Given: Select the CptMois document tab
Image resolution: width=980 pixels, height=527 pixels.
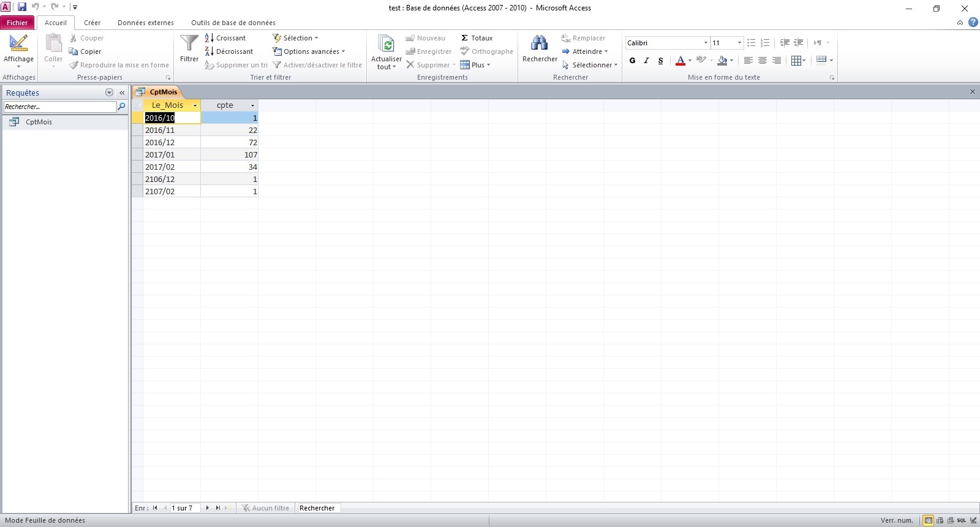Looking at the screenshot, I should pyautogui.click(x=157, y=92).
